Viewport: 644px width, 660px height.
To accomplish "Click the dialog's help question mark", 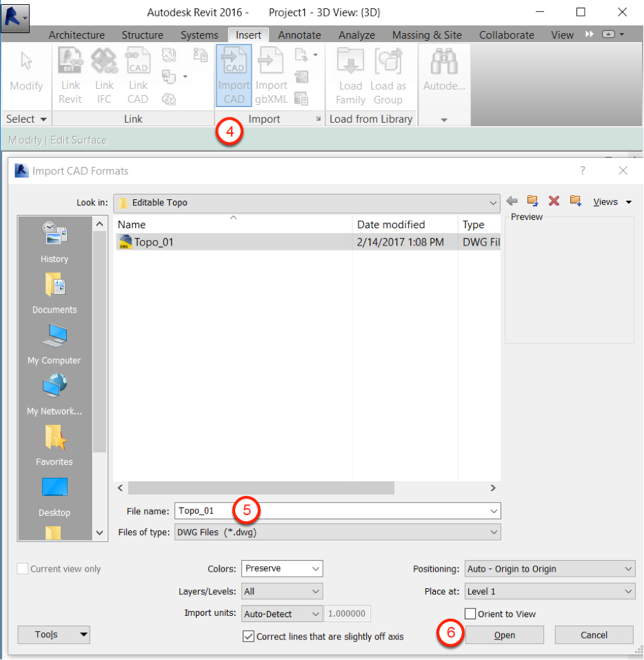I will pyautogui.click(x=583, y=170).
